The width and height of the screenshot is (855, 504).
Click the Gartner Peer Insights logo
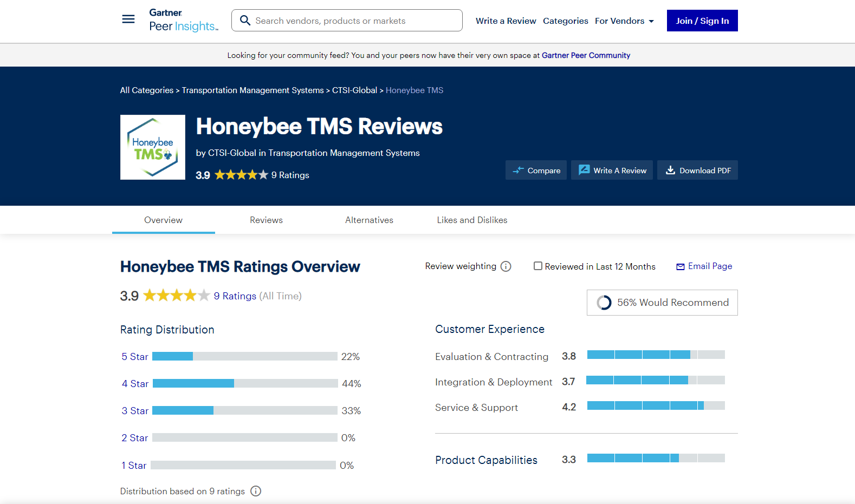(x=184, y=21)
